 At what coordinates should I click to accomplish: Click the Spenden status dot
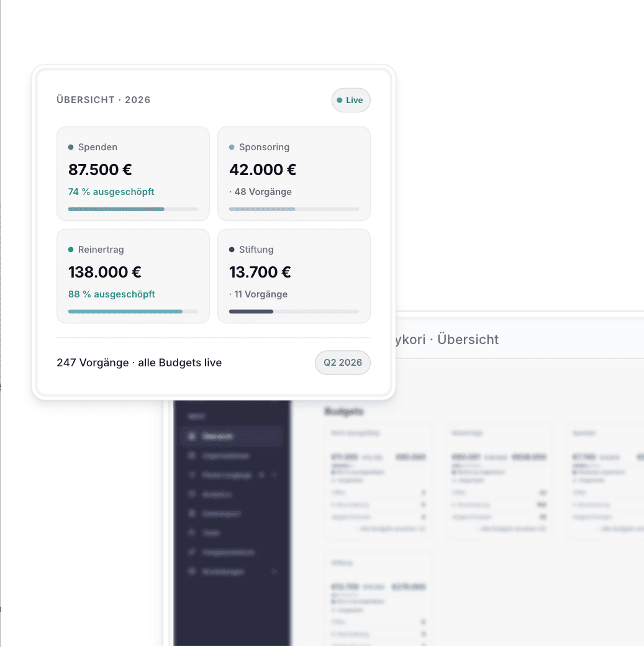click(x=71, y=147)
